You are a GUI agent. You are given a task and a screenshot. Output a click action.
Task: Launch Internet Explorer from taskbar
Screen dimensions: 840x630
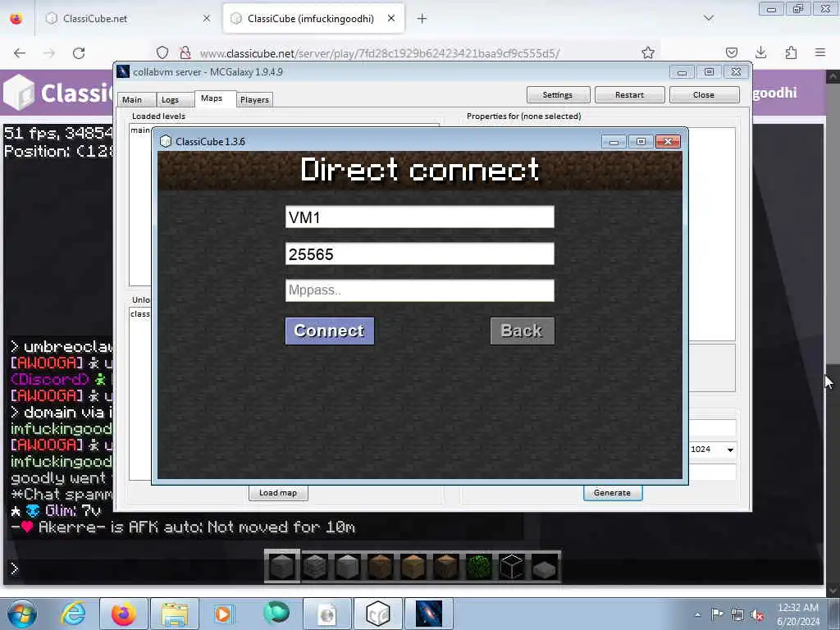73,614
